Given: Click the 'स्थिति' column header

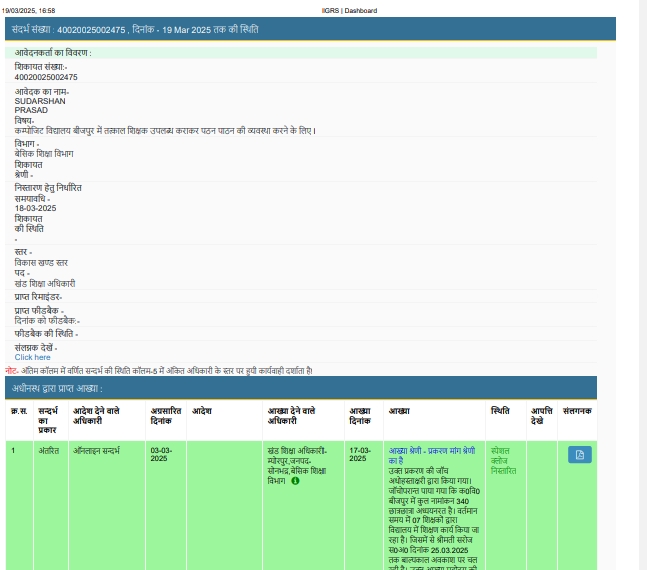Looking at the screenshot, I should click(500, 411).
